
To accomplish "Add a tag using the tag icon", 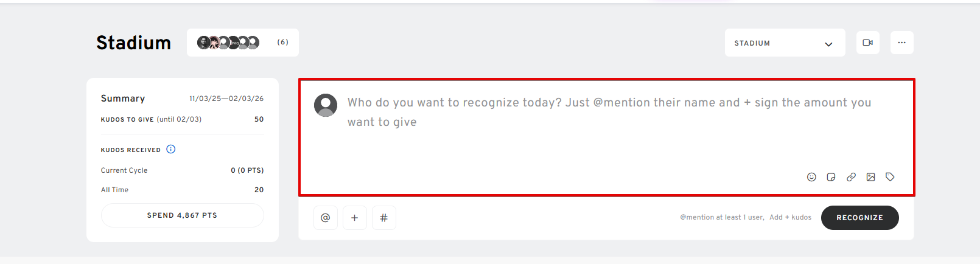I will coord(890,177).
